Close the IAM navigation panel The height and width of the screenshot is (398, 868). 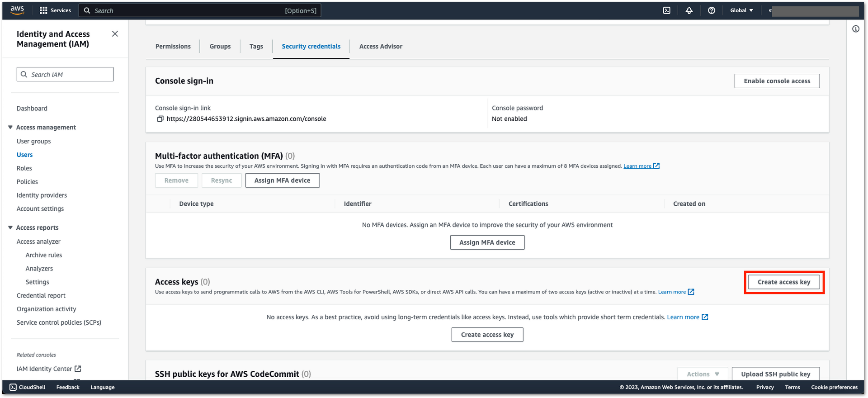pos(115,34)
